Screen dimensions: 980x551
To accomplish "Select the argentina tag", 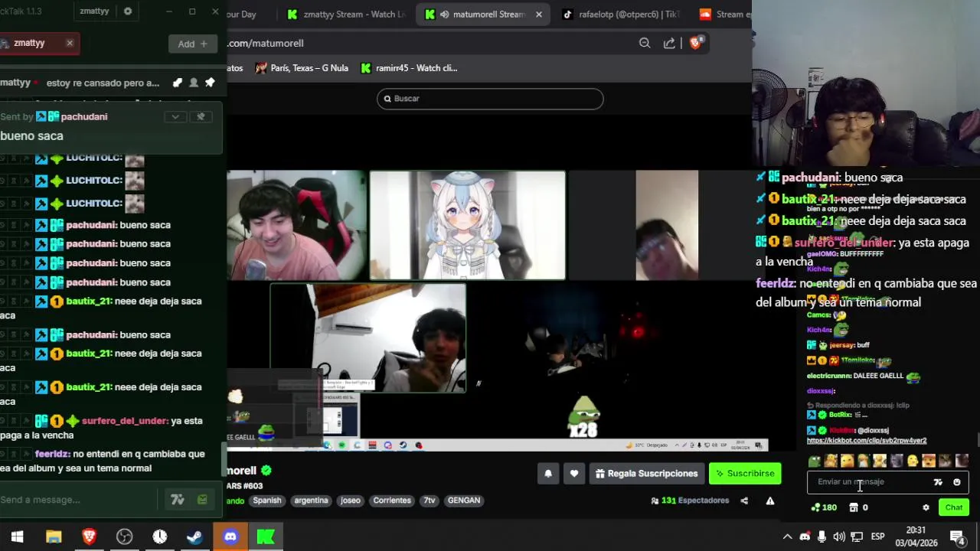I will tap(311, 500).
